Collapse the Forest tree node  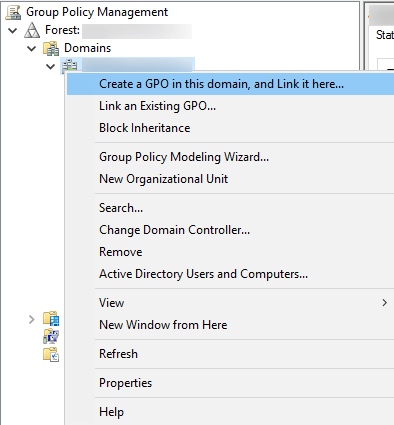coord(13,31)
